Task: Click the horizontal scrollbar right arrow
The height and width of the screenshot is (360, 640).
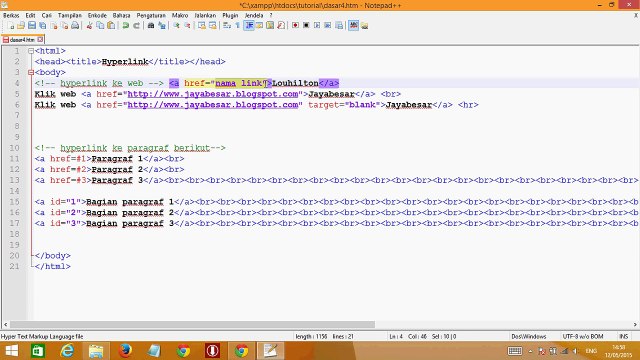Action: click(x=635, y=324)
